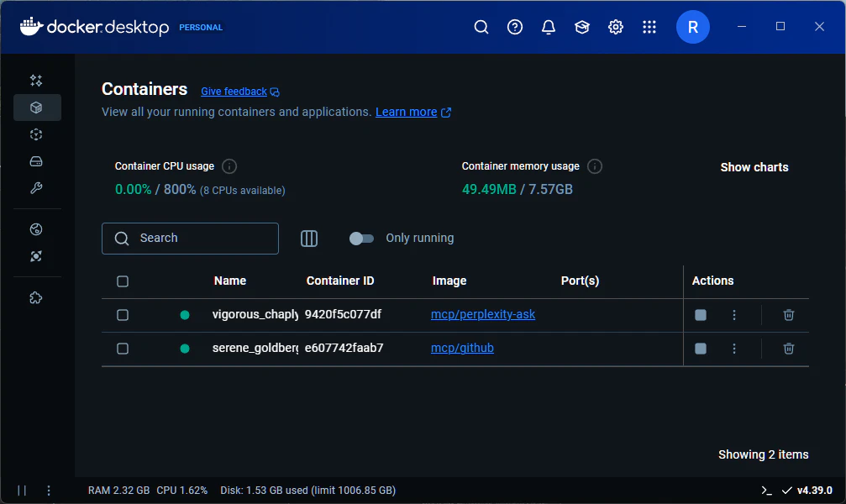
Task: Click the Port(s) column header
Action: pyautogui.click(x=580, y=281)
